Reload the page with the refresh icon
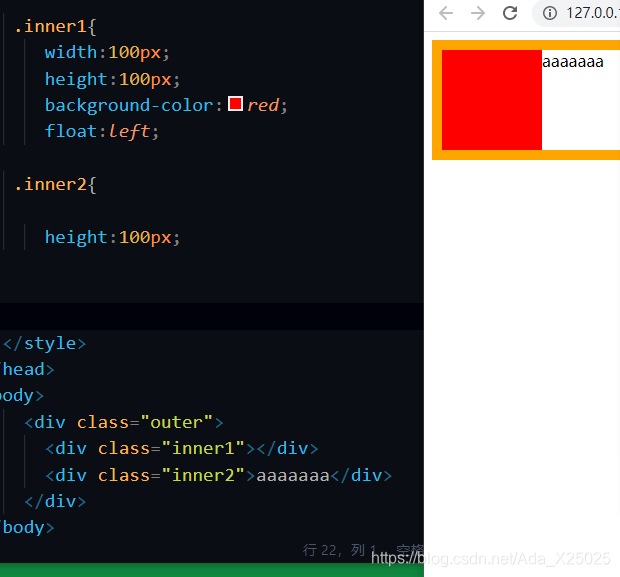Screen dimensions: 620x577 tap(510, 13)
